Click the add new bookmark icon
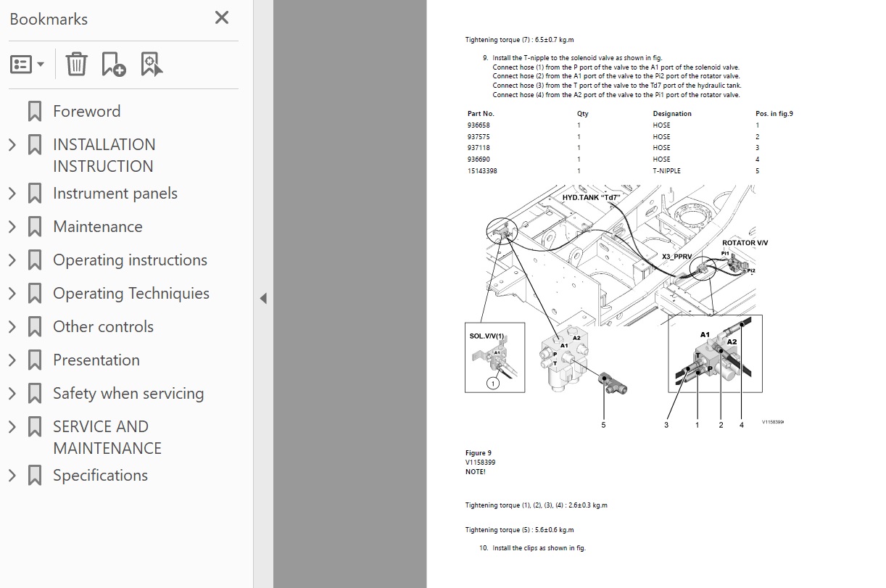The image size is (886, 588). point(113,65)
